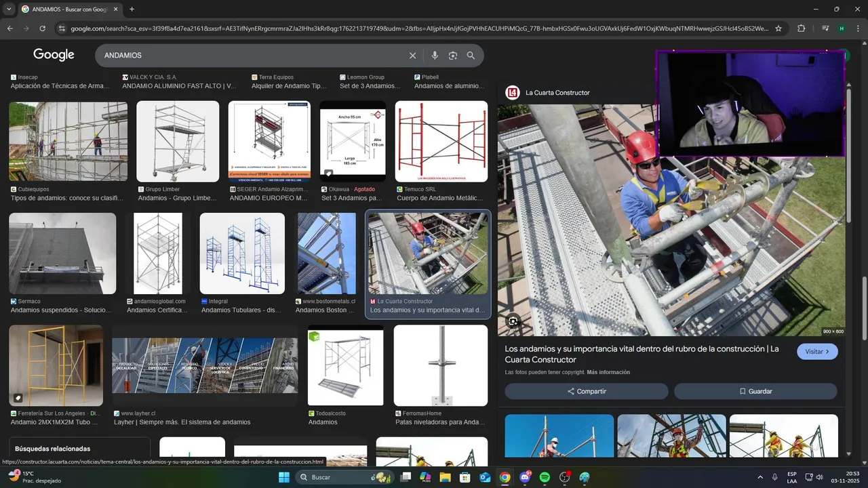Go back with the browser back arrow
This screenshot has width=868, height=488.
tap(9, 28)
